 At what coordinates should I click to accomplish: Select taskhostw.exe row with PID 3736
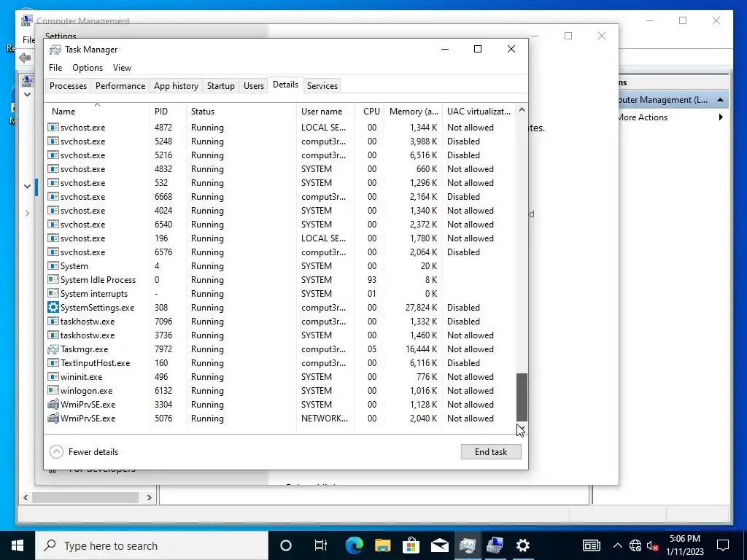pos(281,335)
